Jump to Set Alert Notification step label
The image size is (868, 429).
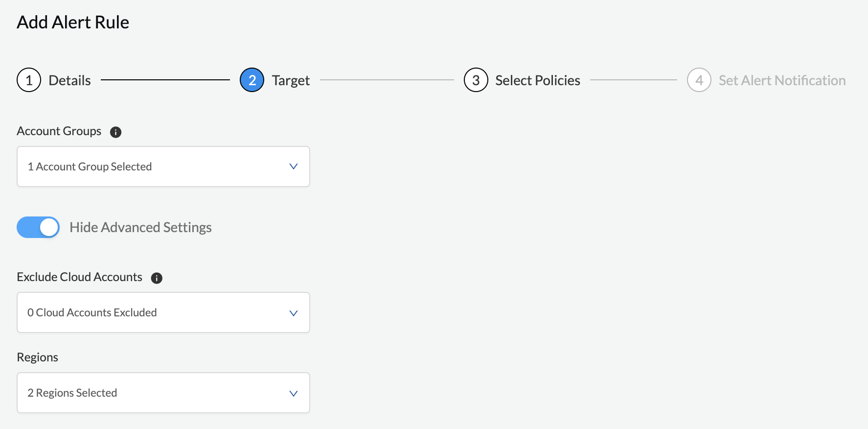pos(782,80)
